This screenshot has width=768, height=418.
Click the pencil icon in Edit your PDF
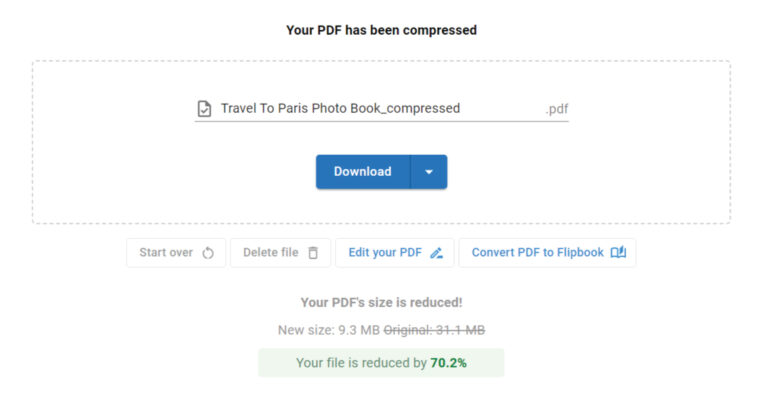tap(436, 253)
